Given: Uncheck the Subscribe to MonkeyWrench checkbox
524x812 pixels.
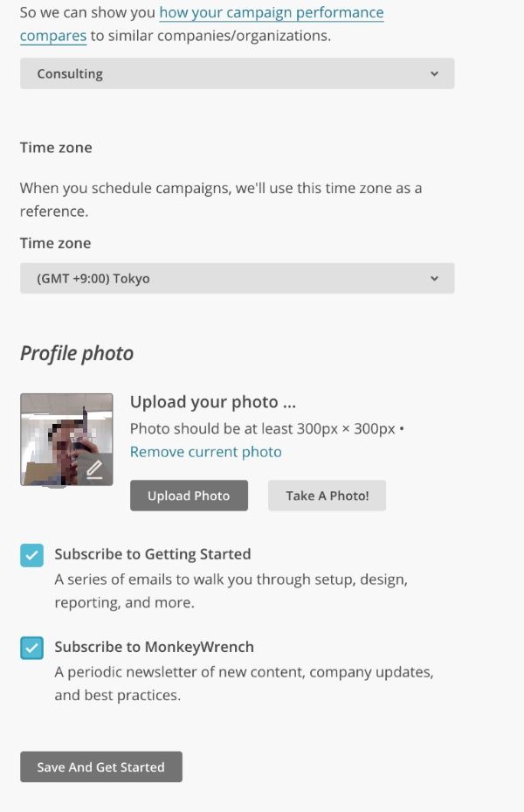Looking at the screenshot, I should [x=31, y=649].
